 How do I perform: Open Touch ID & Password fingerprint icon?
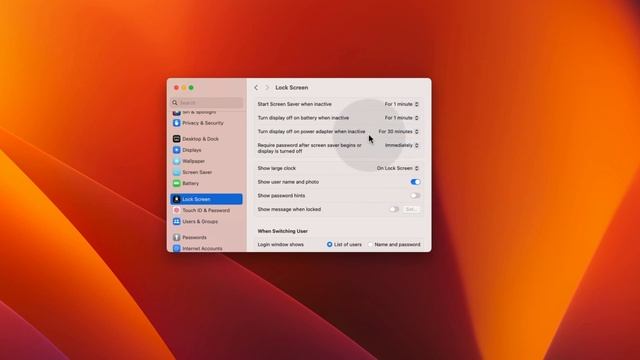pyautogui.click(x=176, y=210)
